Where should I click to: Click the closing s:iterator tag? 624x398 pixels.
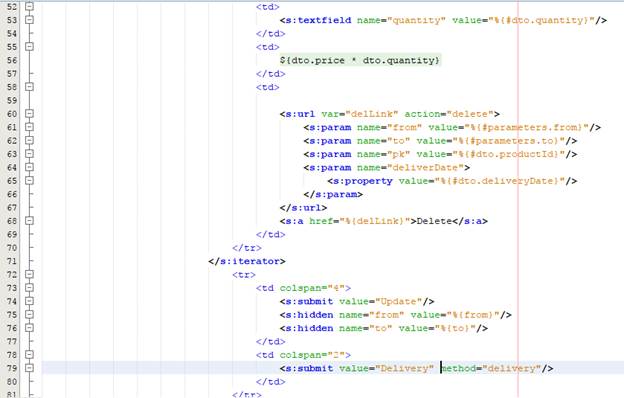(x=247, y=261)
